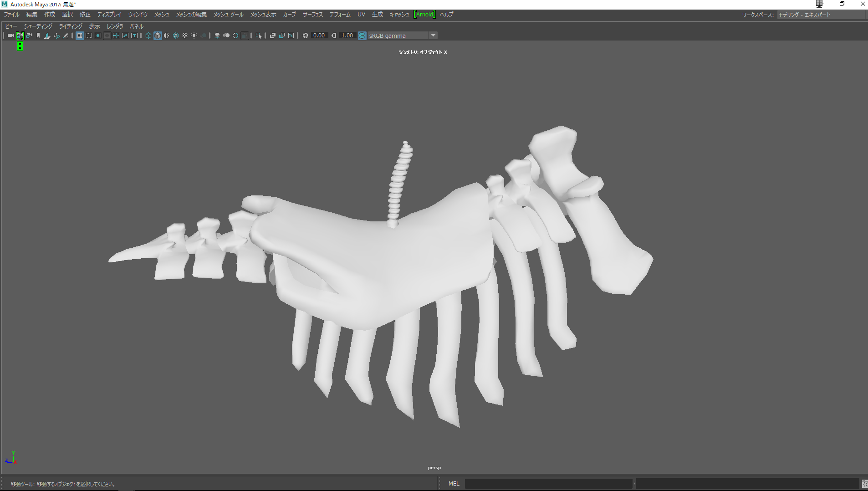Click the Film Gate icon
The height and width of the screenshot is (491, 868).
(x=89, y=36)
